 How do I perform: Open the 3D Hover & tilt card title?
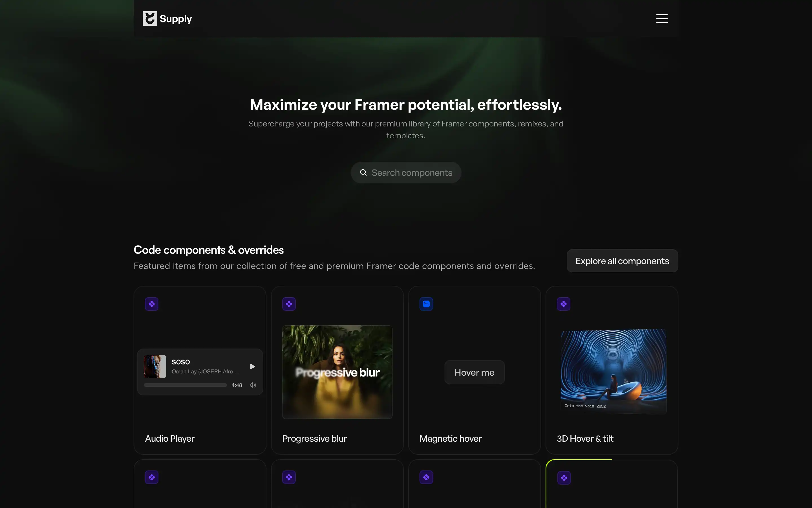585,439
